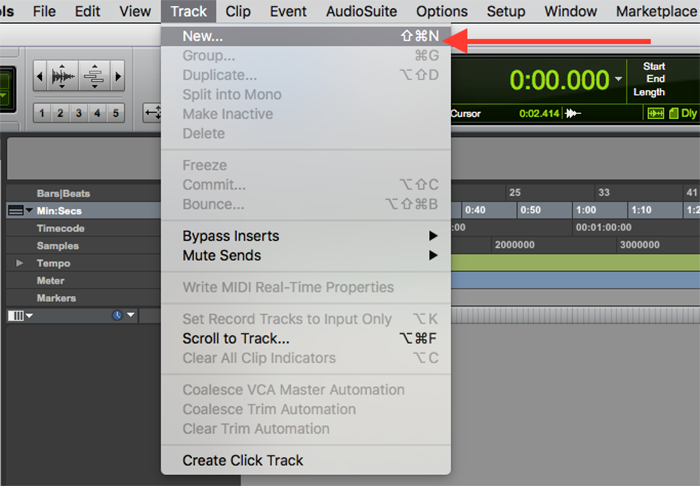Viewport: 700px width, 486px height.
Task: Choose New... from the Track menu
Action: 203,36
